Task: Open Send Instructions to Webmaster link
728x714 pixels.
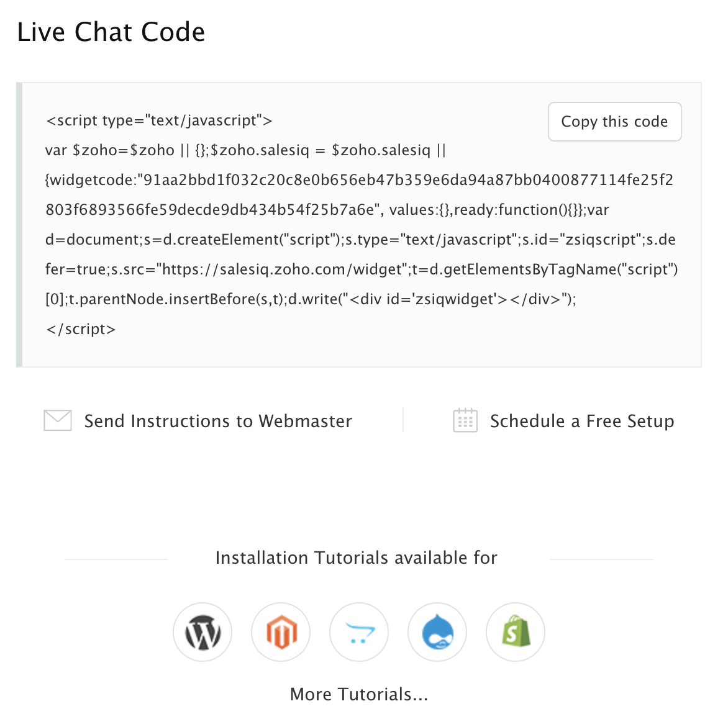Action: tap(218, 421)
